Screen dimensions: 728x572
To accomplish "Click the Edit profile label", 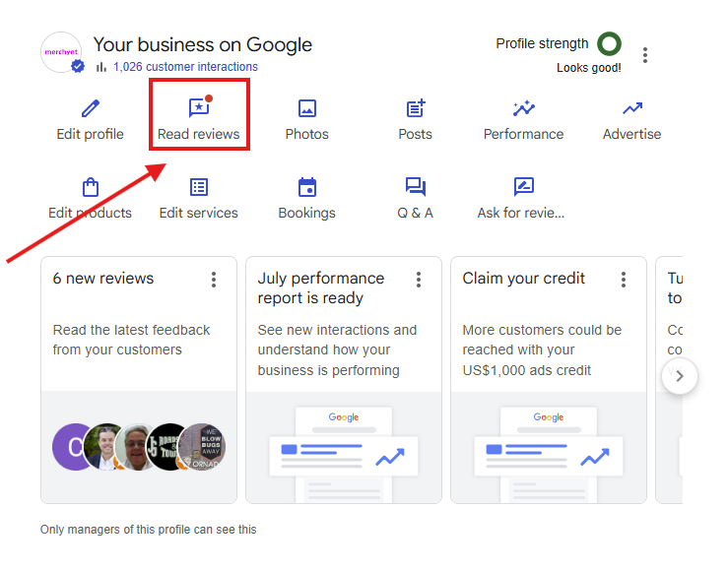I will 90,134.
